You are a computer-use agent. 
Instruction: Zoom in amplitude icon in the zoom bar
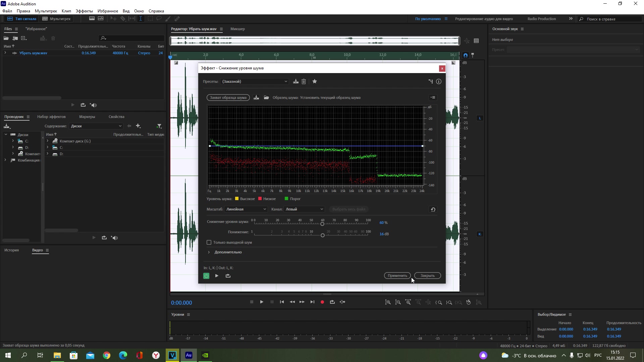pyautogui.click(x=388, y=302)
